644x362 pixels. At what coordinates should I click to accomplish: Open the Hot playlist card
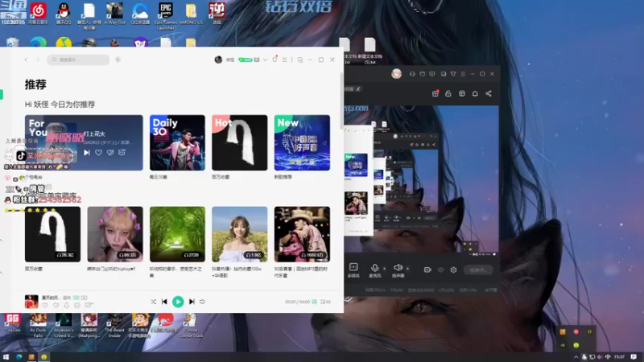click(240, 143)
